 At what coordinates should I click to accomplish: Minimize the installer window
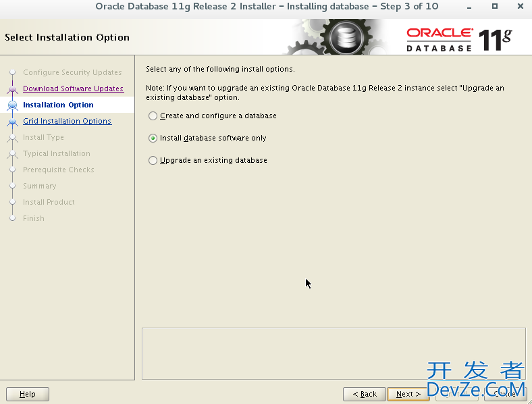tap(469, 7)
